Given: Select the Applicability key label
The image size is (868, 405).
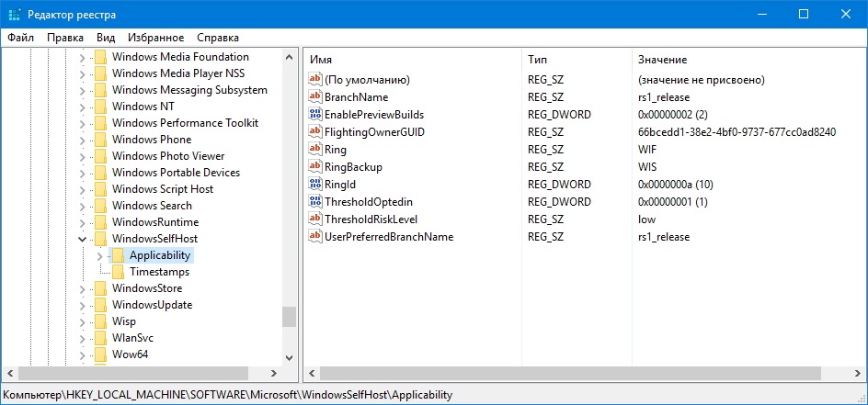Looking at the screenshot, I should (x=160, y=255).
